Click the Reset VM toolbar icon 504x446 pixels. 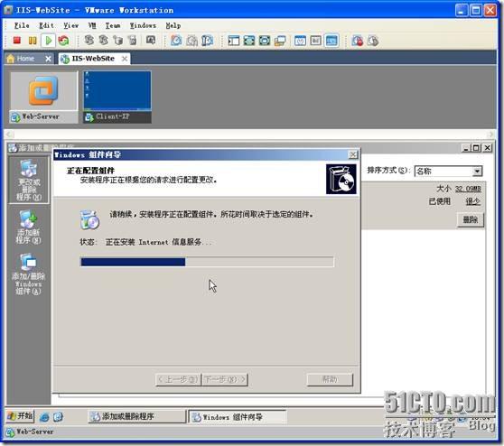coord(63,41)
